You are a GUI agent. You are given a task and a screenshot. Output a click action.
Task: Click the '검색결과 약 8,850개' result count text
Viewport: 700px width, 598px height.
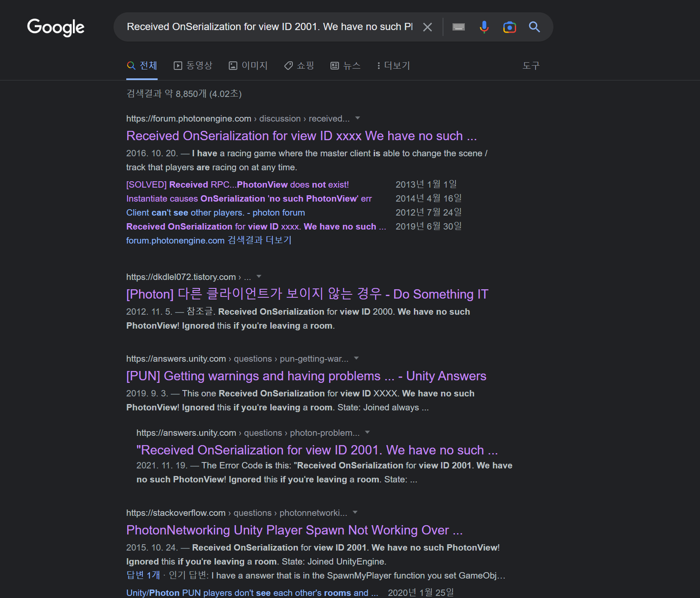[184, 94]
